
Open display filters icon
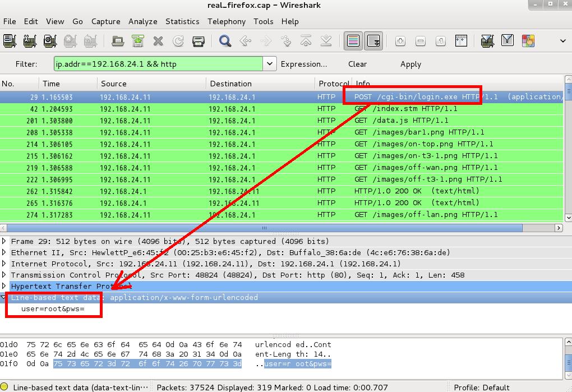pyautogui.click(x=508, y=41)
